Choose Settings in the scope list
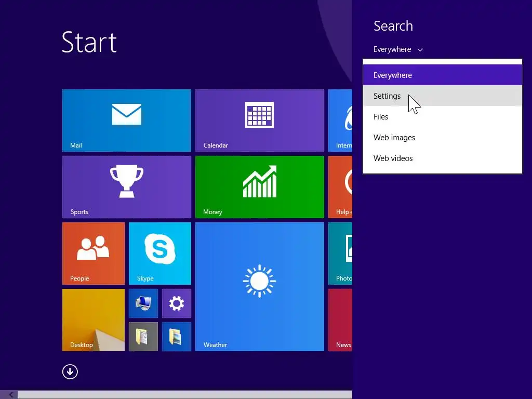 click(x=443, y=96)
